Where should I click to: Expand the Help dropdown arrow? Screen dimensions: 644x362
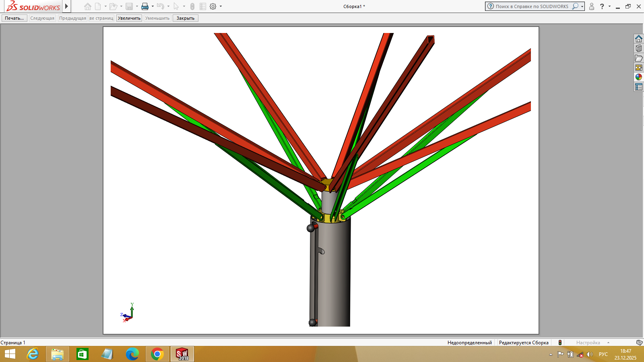click(x=609, y=6)
